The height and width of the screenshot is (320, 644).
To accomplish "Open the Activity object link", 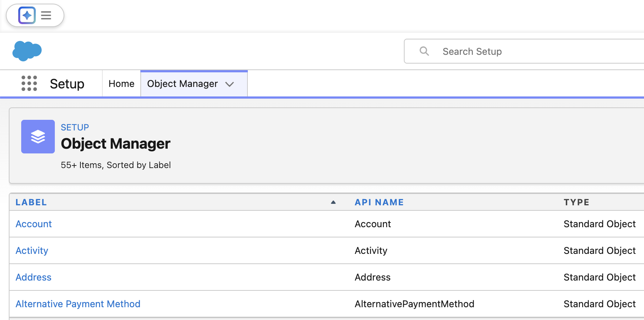I will 32,251.
